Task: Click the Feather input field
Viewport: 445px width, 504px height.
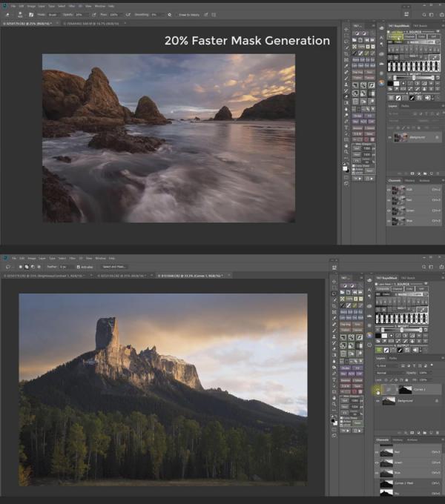Action: (x=64, y=266)
